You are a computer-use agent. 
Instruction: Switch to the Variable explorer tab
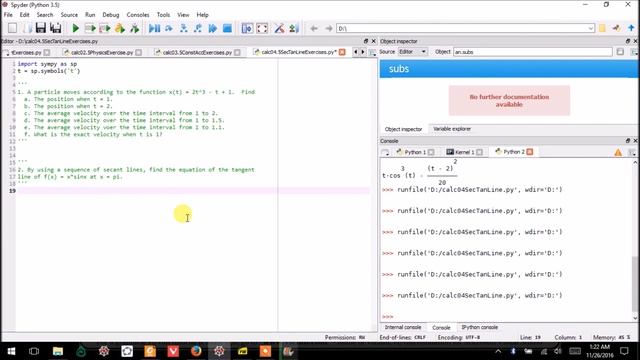tap(452, 129)
